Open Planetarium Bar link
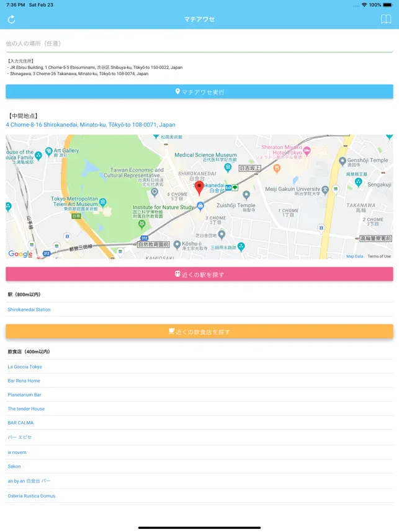Viewport: 399px width, 532px height. [x=24, y=394]
